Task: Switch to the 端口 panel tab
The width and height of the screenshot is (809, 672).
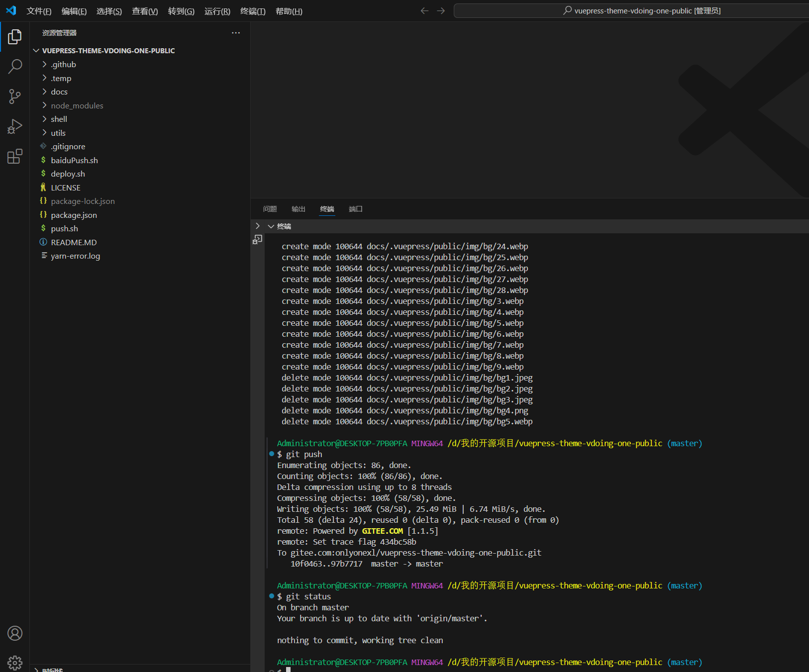Action: [356, 209]
